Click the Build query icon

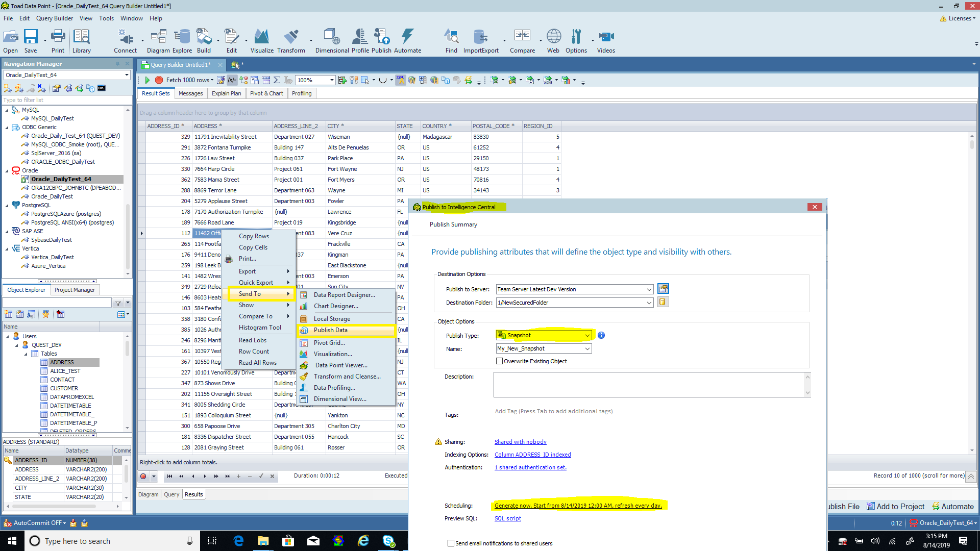tap(204, 41)
